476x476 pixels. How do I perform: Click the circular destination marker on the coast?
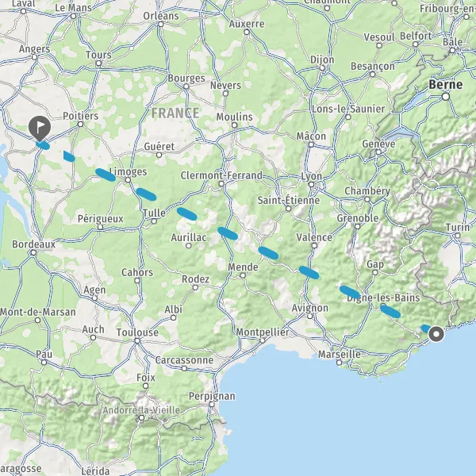click(436, 334)
